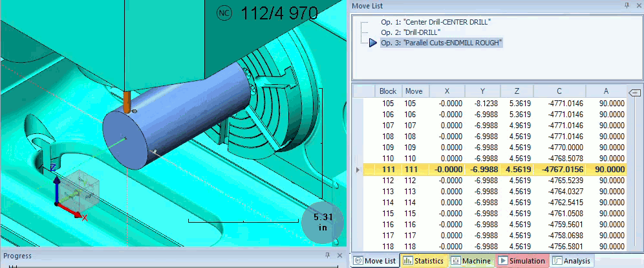Screen dimensions: 644x268
Task: Click the column options icon beside A header
Action: [x=634, y=91]
